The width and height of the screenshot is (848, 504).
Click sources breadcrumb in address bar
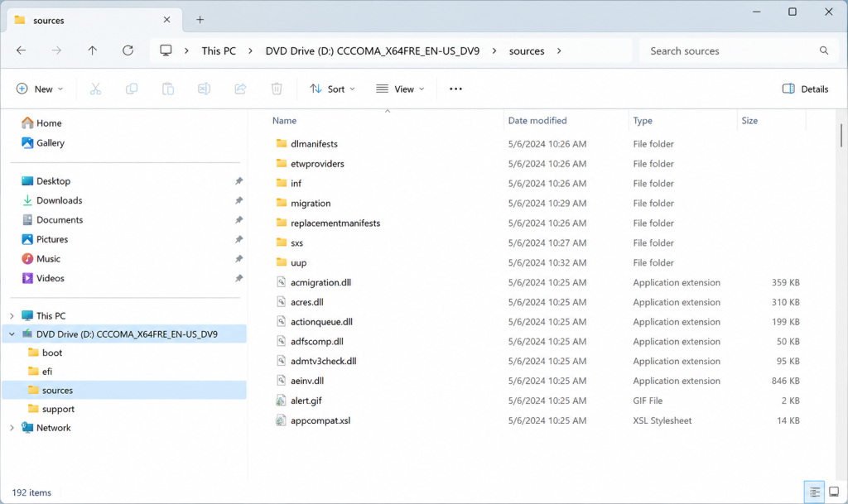[526, 50]
